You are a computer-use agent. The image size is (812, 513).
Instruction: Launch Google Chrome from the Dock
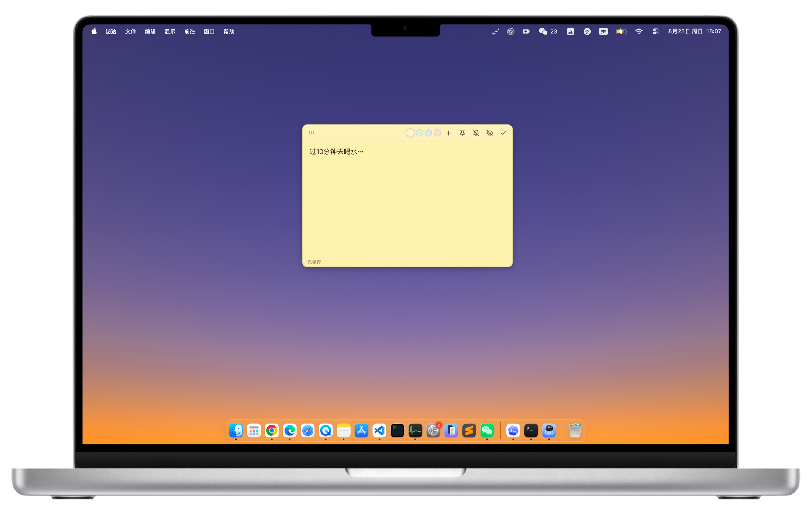click(272, 430)
